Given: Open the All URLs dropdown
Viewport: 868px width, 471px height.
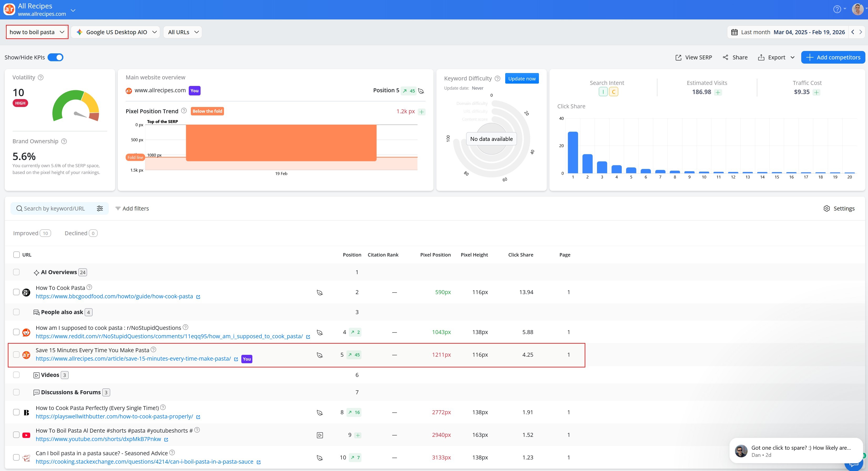Looking at the screenshot, I should [x=183, y=32].
